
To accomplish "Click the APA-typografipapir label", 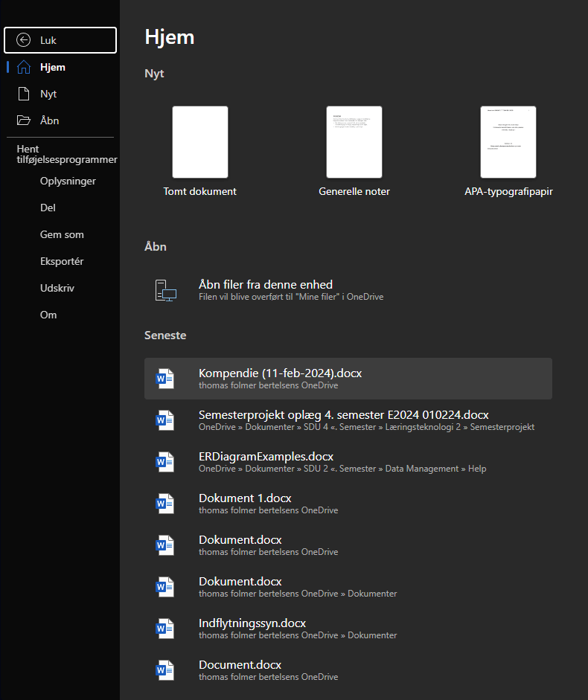I will [508, 191].
